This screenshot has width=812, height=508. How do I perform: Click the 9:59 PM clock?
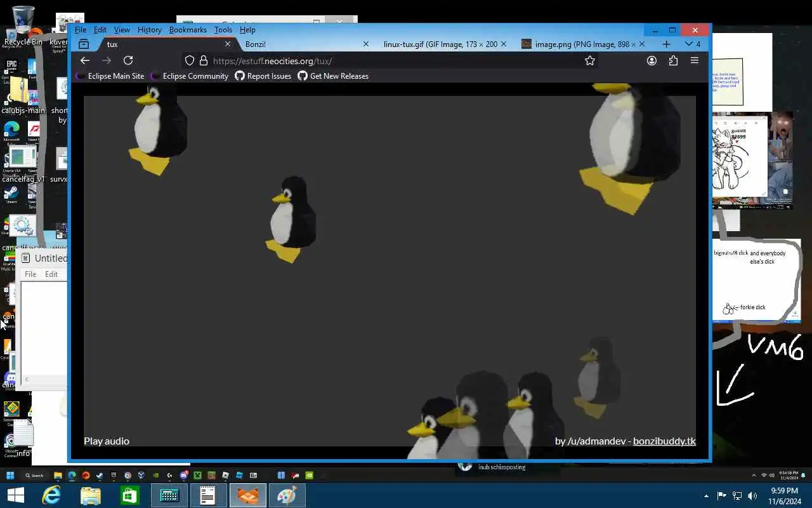[784, 495]
